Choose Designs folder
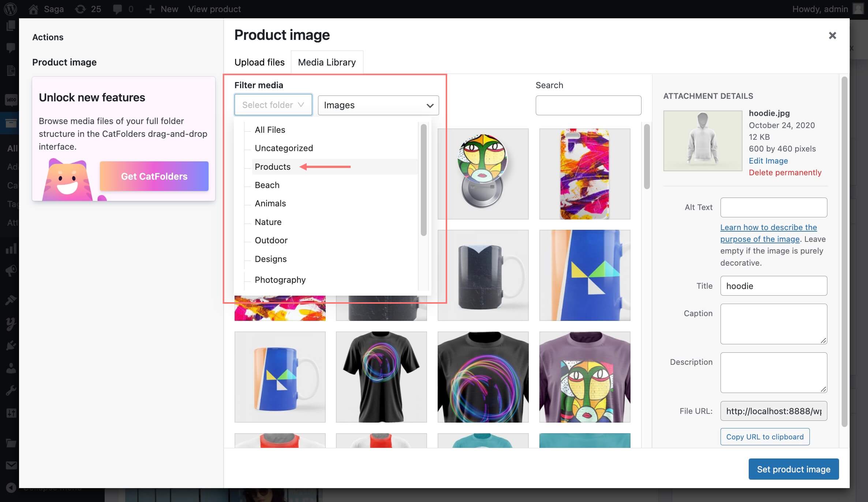 coord(270,259)
